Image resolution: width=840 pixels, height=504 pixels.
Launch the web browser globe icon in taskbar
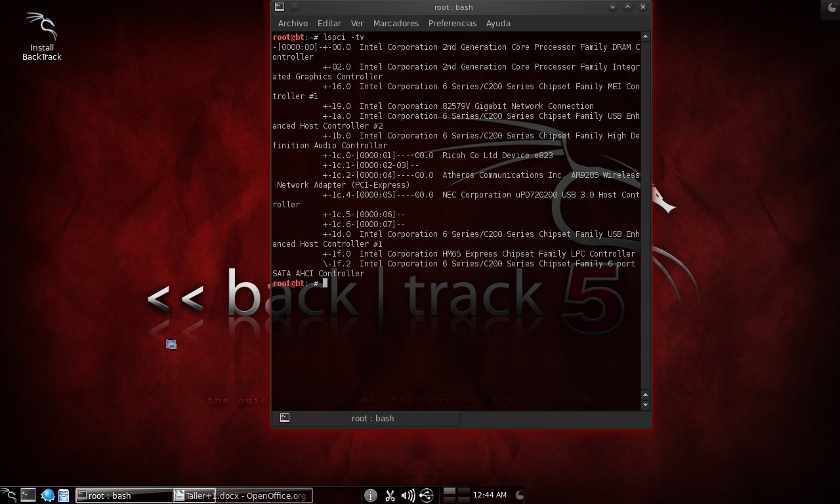pyautogui.click(x=47, y=495)
